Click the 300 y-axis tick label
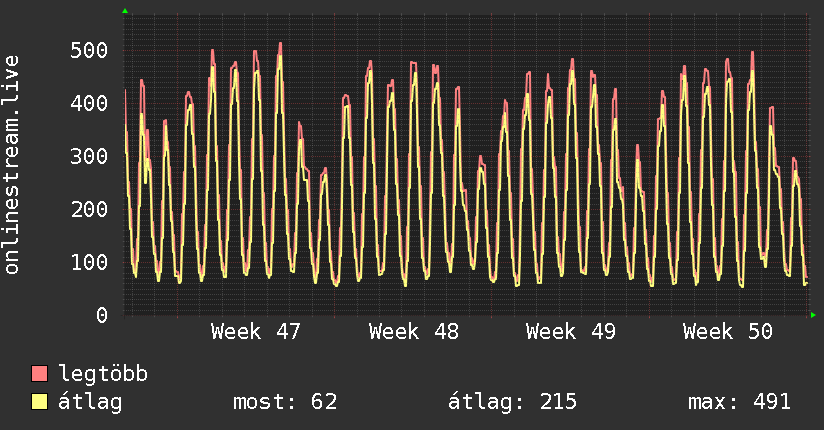824x430 pixels. pyautogui.click(x=89, y=156)
